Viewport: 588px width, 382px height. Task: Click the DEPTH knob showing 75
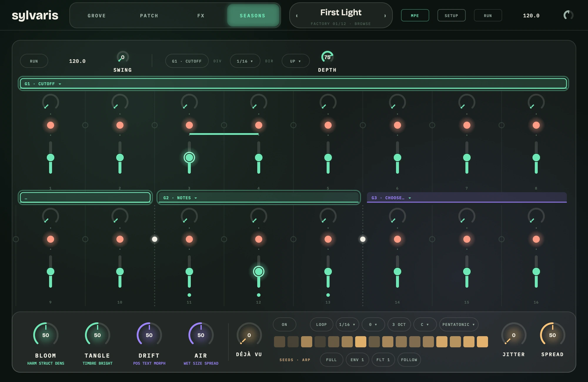(327, 57)
